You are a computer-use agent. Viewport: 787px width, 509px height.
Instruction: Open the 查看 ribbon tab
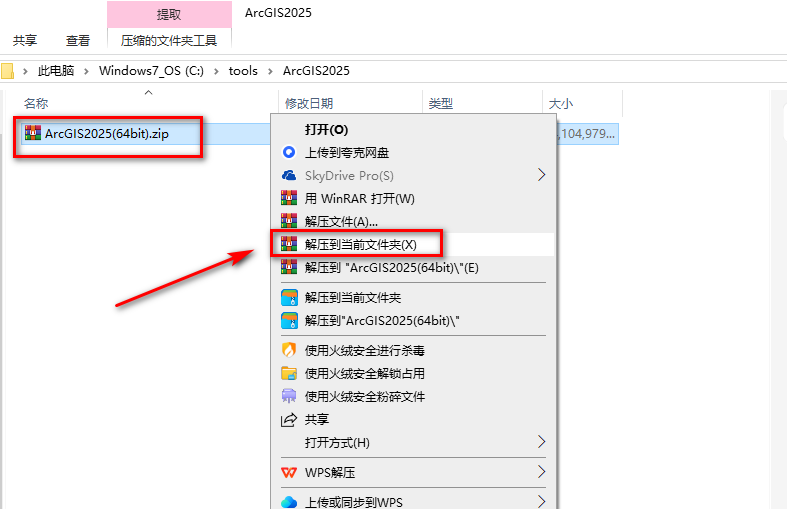point(78,41)
